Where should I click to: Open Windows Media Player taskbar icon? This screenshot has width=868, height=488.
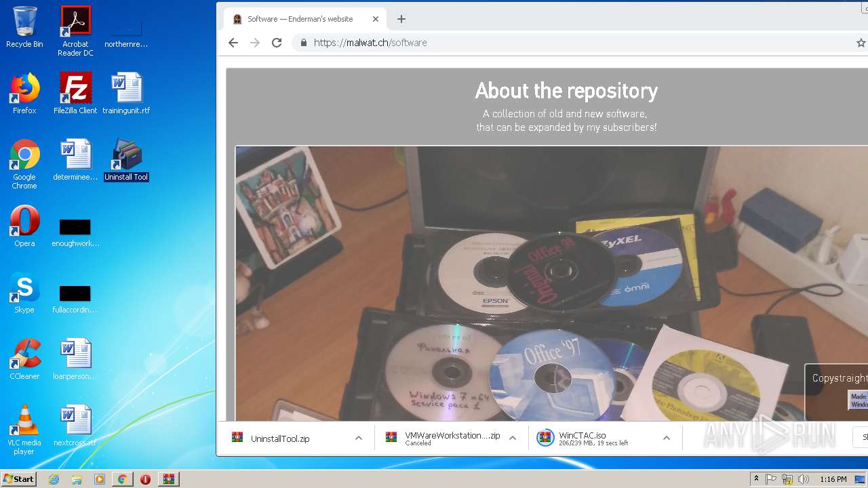[100, 479]
